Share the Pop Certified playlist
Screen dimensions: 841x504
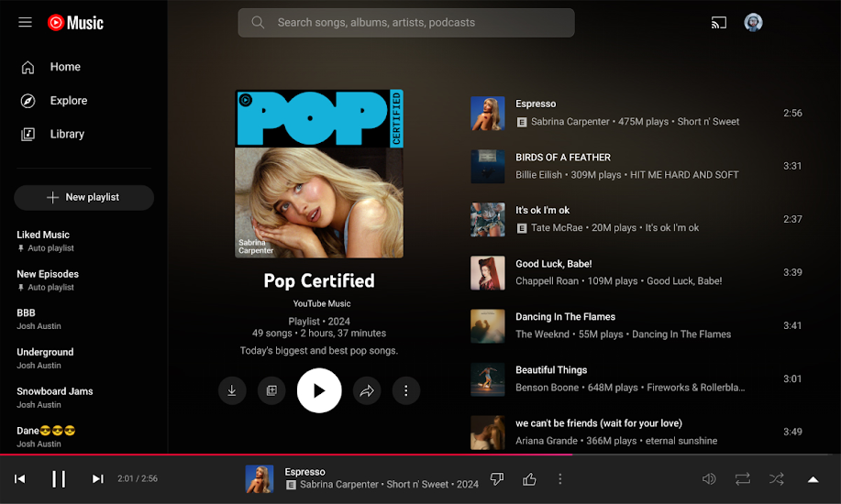[367, 390]
